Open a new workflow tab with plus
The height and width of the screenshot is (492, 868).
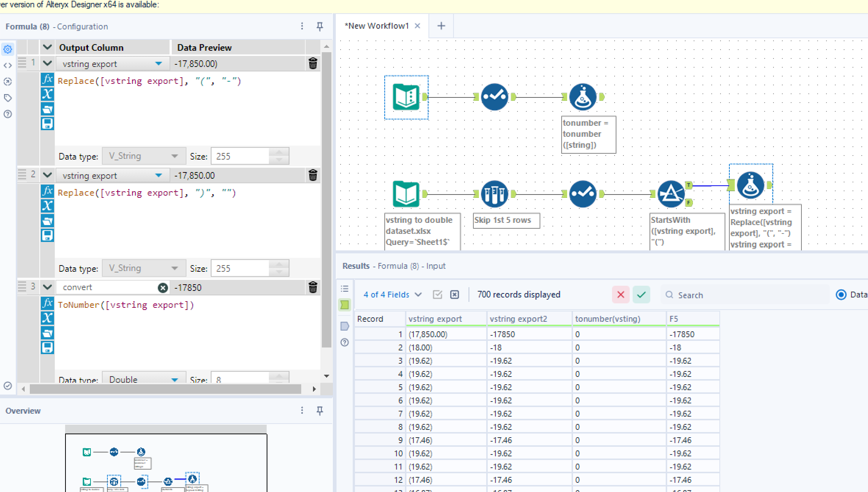(441, 26)
